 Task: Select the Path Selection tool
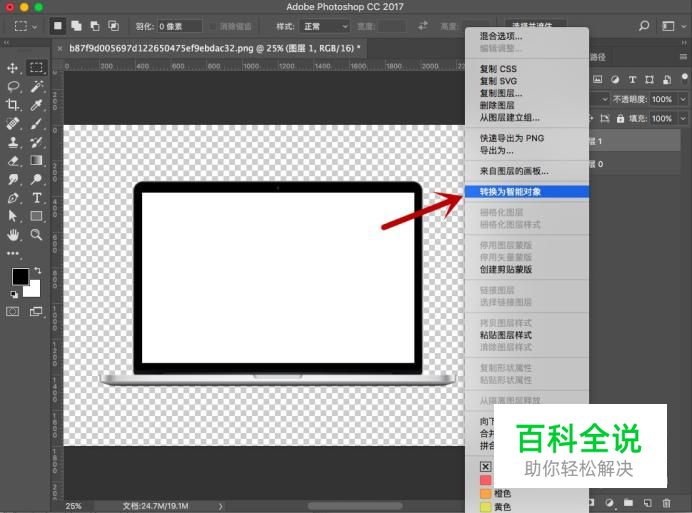(12, 216)
